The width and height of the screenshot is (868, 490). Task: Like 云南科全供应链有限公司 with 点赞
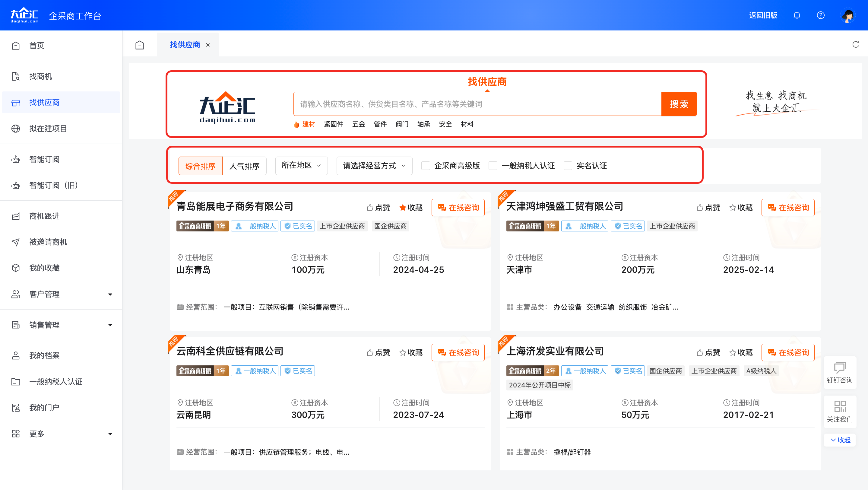(x=378, y=352)
